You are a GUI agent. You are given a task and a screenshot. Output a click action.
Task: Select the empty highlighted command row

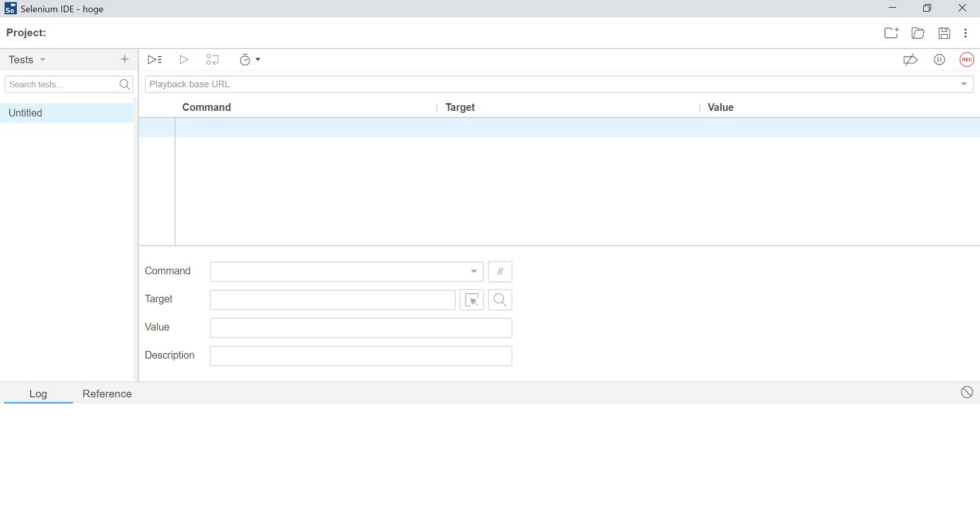(x=559, y=127)
